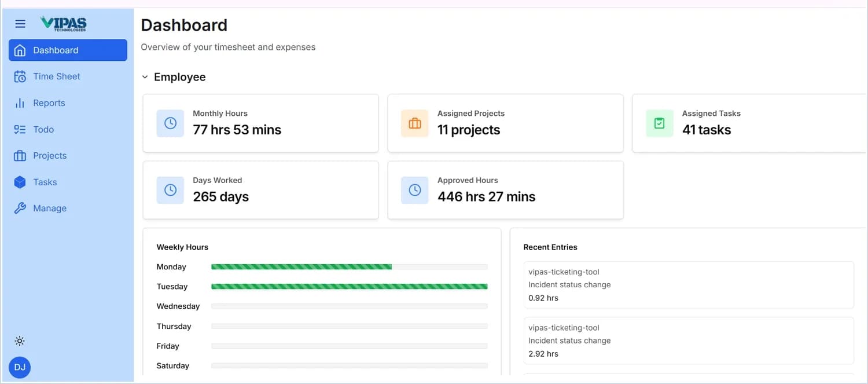
Task: Click the Wednesday label in Weekly Hours
Action: coord(178,306)
